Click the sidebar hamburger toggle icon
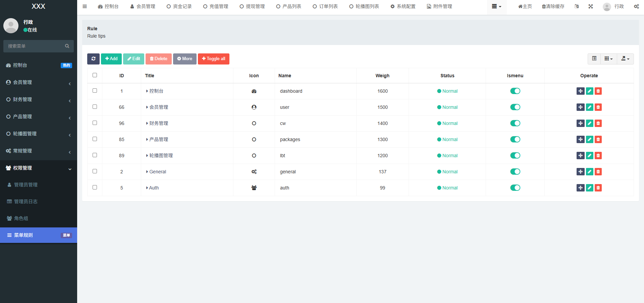Screen dimensions: 644x303 [x=85, y=6]
